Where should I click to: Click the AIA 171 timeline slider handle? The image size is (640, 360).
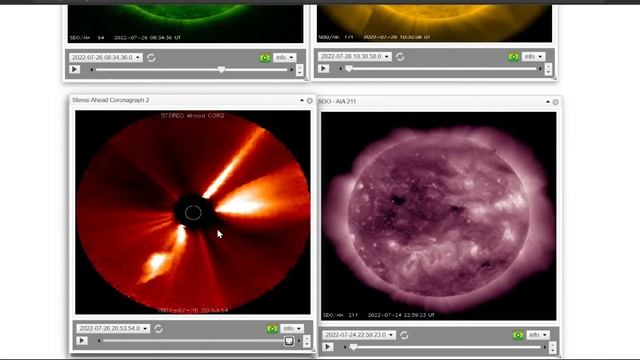tap(349, 69)
